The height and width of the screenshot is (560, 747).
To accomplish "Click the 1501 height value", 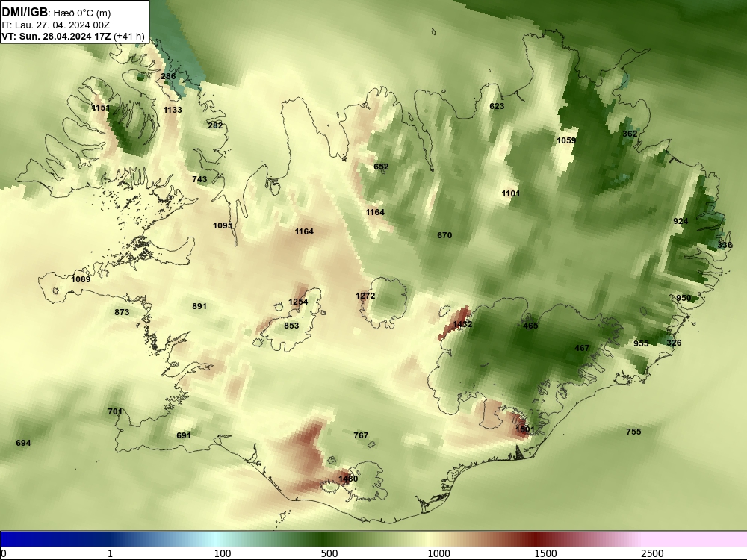I will pos(525,429).
